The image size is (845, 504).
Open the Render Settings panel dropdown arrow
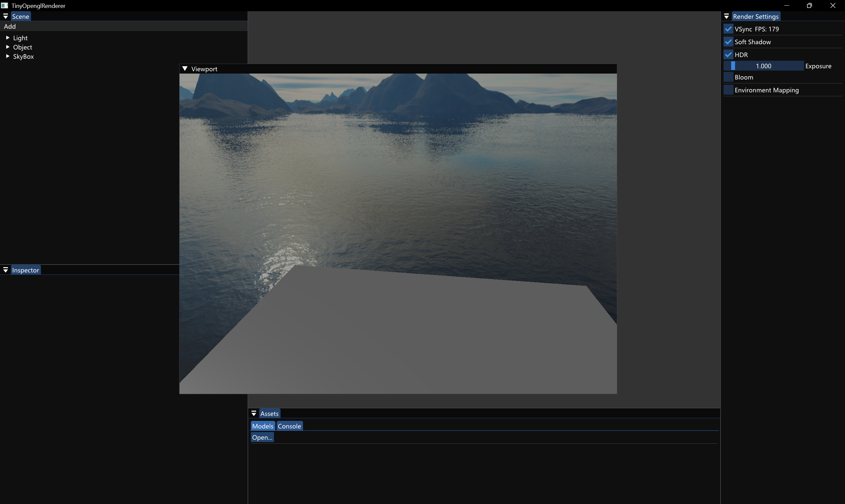click(x=727, y=16)
